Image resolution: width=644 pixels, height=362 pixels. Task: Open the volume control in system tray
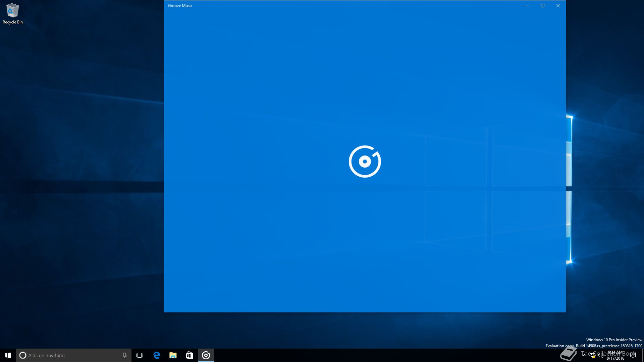600,356
